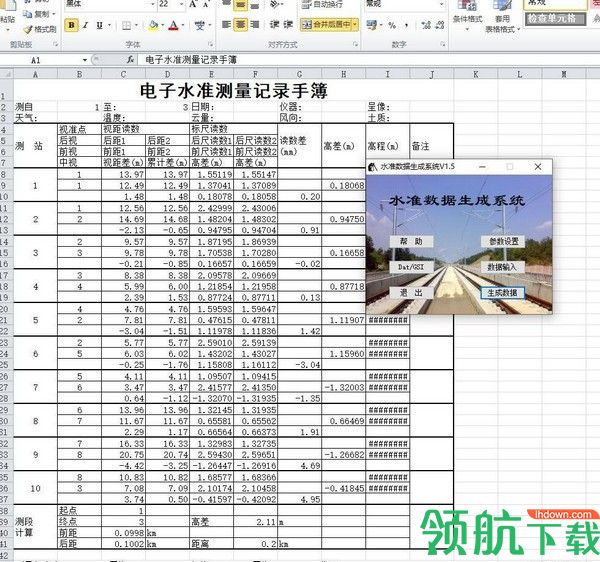Click the title cell 电子水准测量记录手簿
This screenshot has height=562, width=600.
tap(233, 91)
